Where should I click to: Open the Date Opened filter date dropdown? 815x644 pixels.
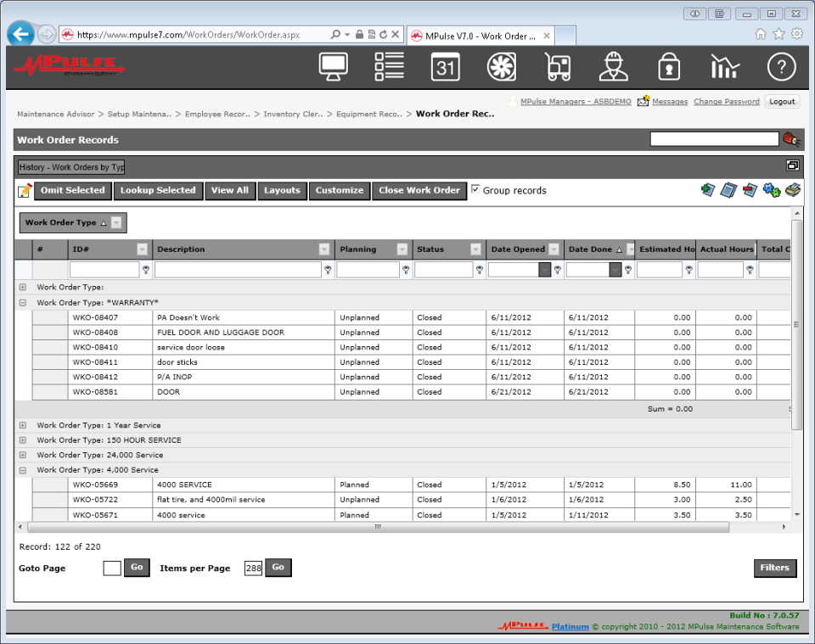coord(544,270)
